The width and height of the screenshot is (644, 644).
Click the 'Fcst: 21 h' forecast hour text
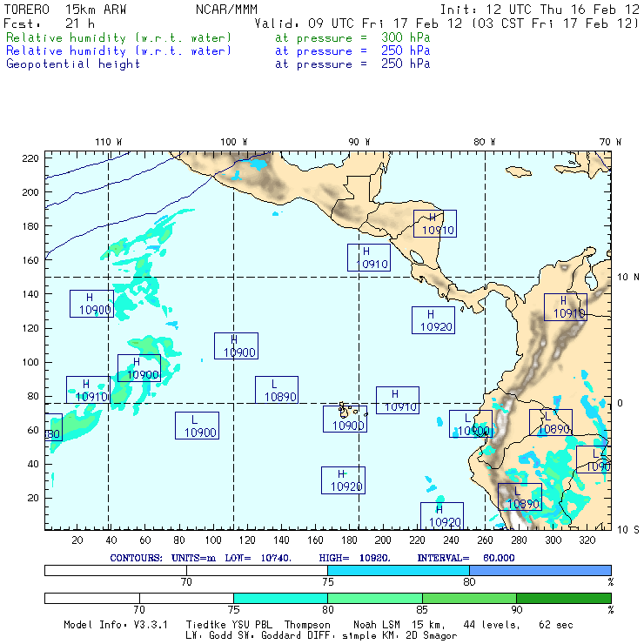coord(49,23)
